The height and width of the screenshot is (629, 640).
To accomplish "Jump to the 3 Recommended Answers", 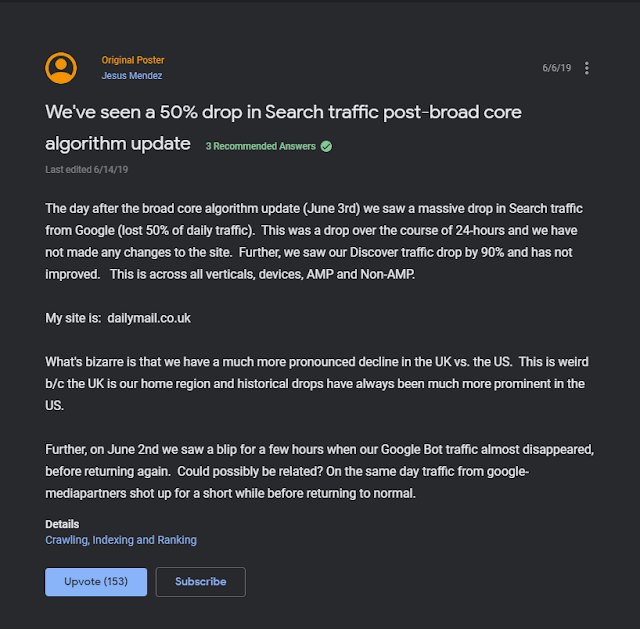I will coord(260,146).
